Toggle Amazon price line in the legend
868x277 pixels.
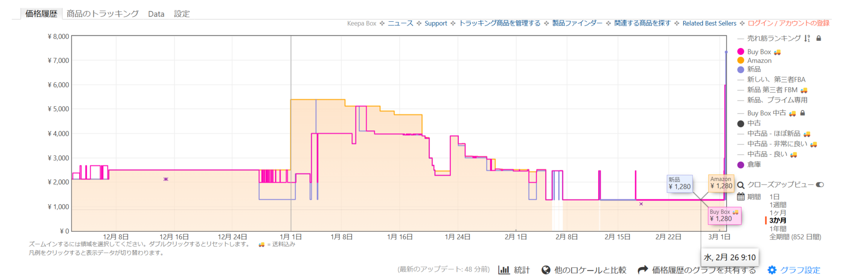[759, 61]
